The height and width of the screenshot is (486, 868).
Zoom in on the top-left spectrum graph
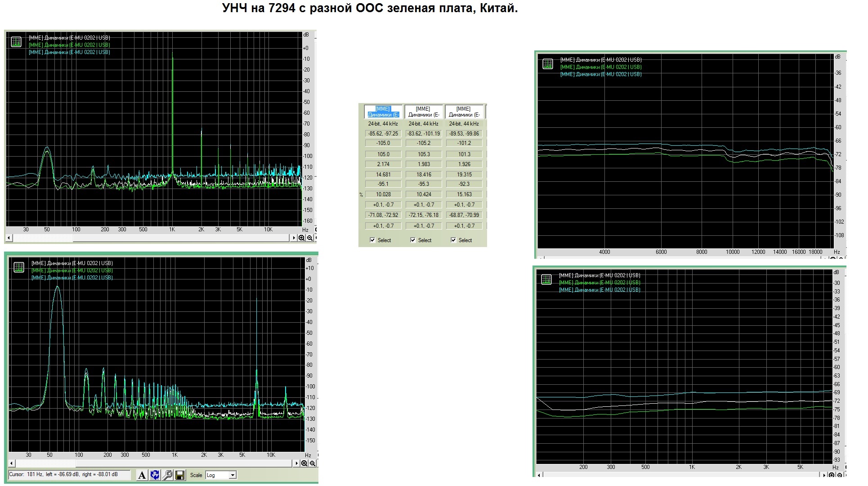[x=302, y=238]
